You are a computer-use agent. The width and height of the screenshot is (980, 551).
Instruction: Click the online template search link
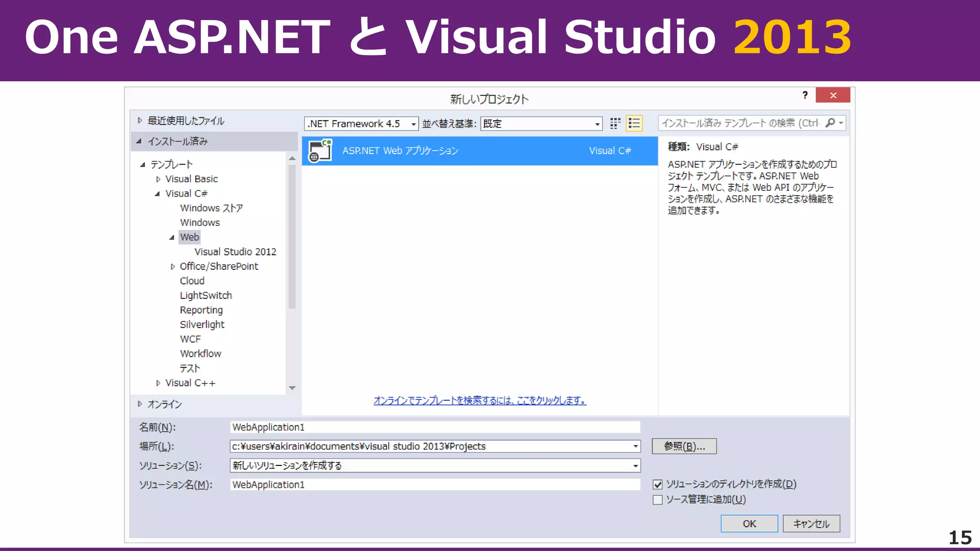479,401
